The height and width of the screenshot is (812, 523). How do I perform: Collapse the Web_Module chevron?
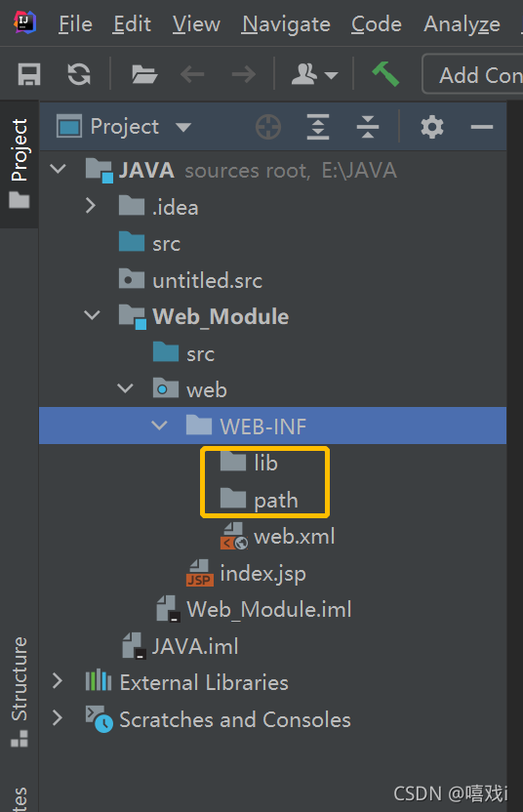coord(92,315)
